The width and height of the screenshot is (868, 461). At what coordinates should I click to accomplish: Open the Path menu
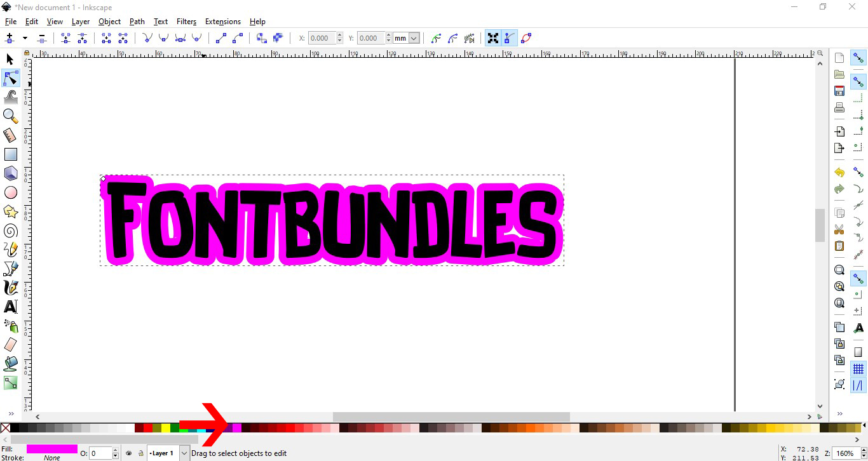click(137, 22)
